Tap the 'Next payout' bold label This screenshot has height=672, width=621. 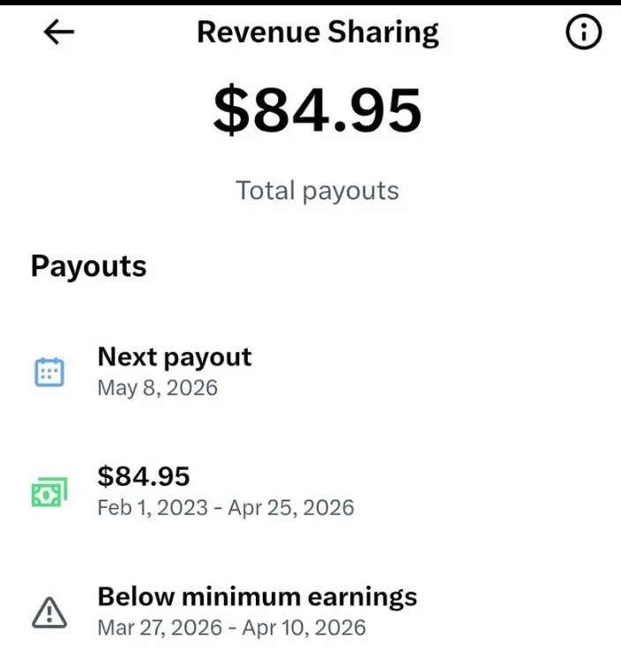tap(175, 357)
